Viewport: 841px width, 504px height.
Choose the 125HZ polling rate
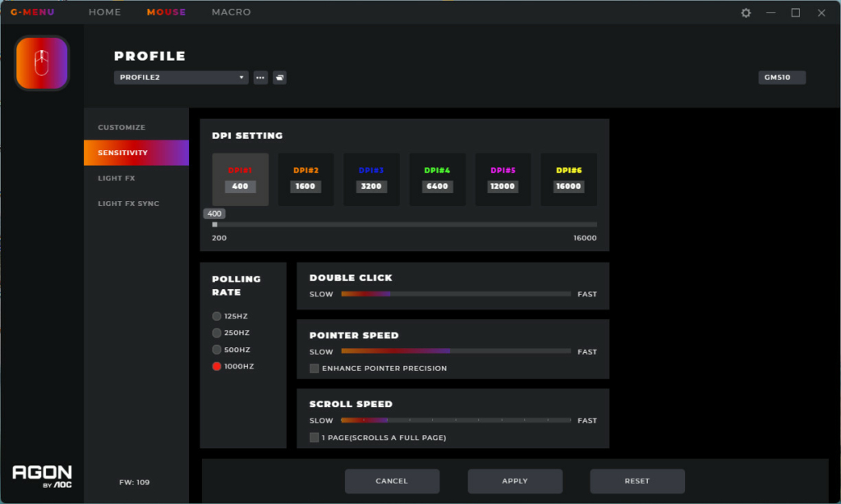pos(217,316)
